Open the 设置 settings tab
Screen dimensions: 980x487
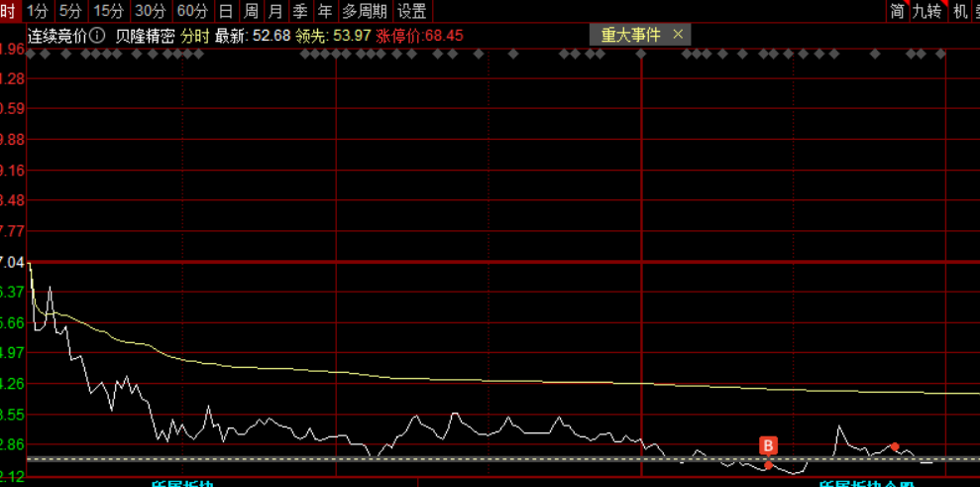point(412,11)
